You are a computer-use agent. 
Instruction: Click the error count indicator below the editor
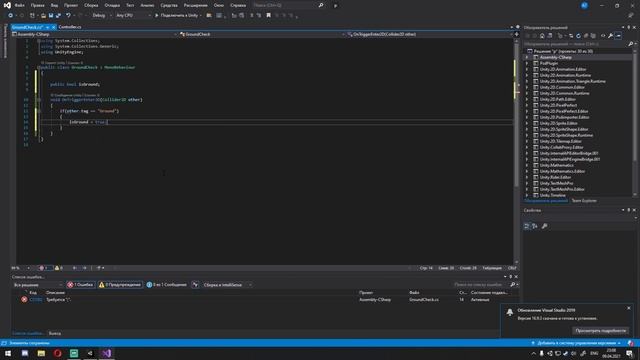(x=45, y=268)
